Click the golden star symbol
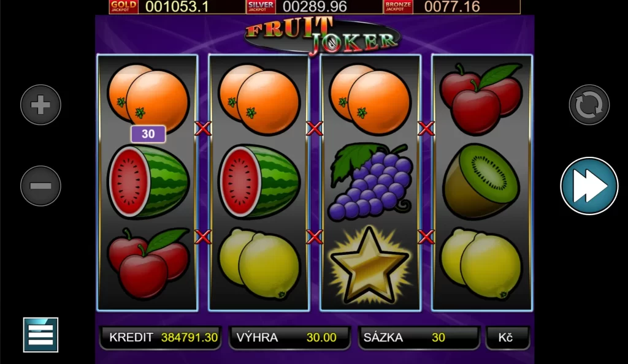The image size is (628, 364). pyautogui.click(x=369, y=266)
